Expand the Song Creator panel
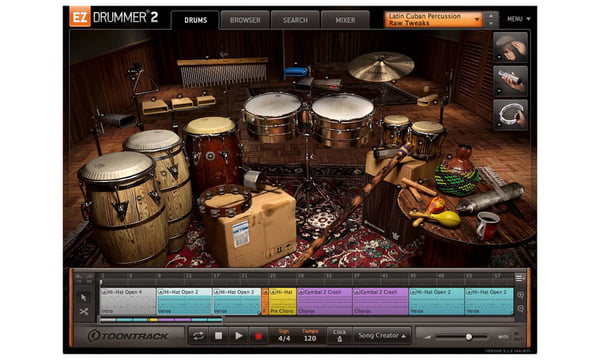 (382, 336)
